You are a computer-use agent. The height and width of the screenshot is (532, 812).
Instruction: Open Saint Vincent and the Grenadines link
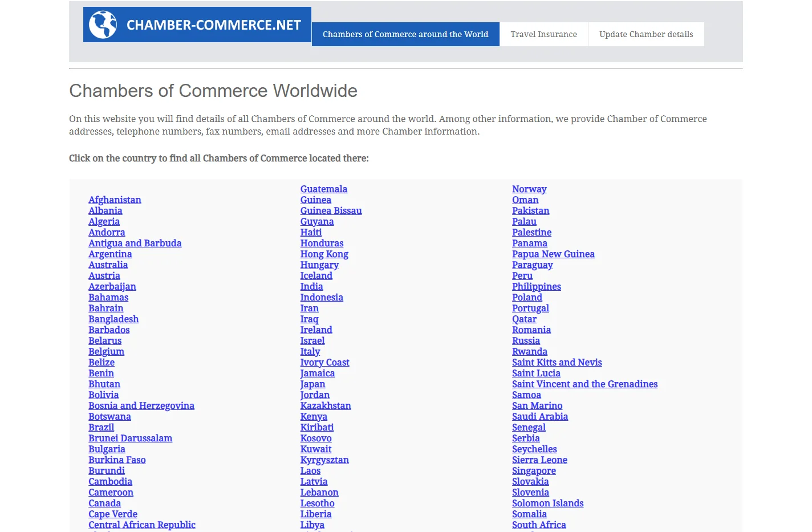(584, 384)
